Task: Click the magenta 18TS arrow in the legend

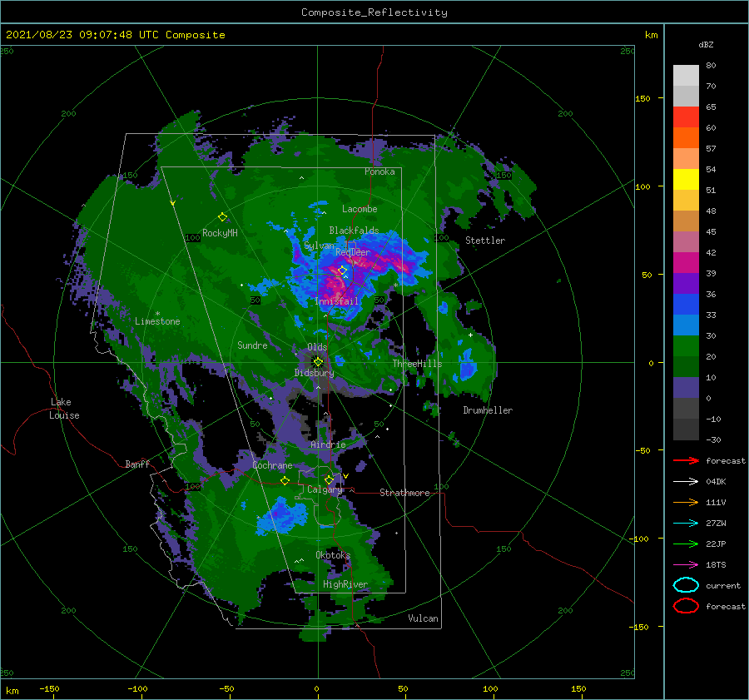Action: [686, 565]
